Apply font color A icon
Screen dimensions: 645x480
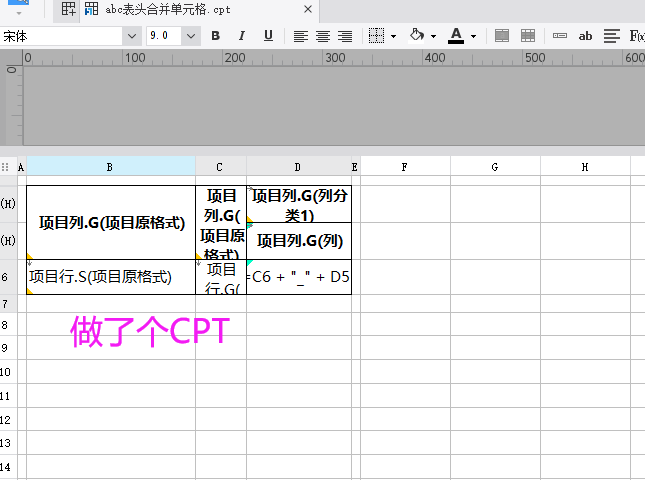[456, 36]
